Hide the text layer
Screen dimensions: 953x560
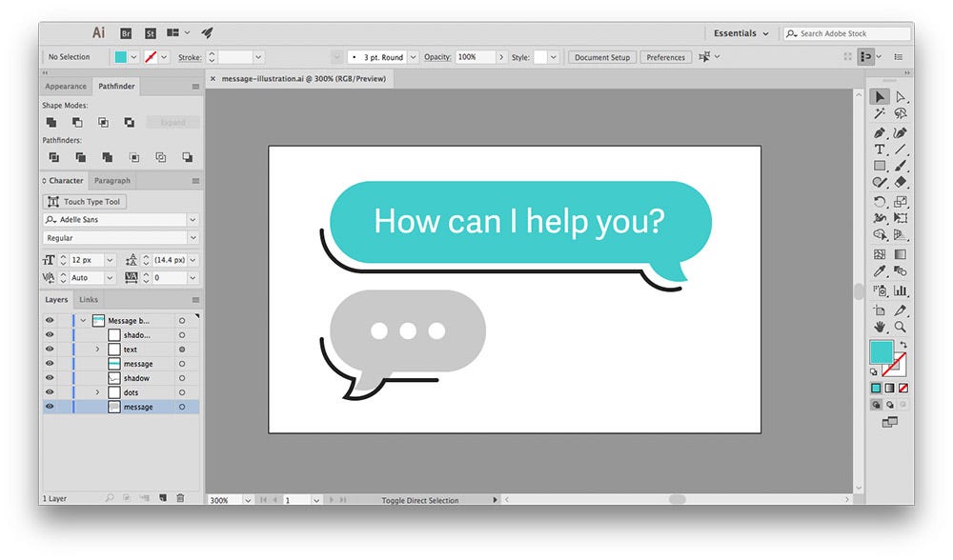click(x=49, y=349)
